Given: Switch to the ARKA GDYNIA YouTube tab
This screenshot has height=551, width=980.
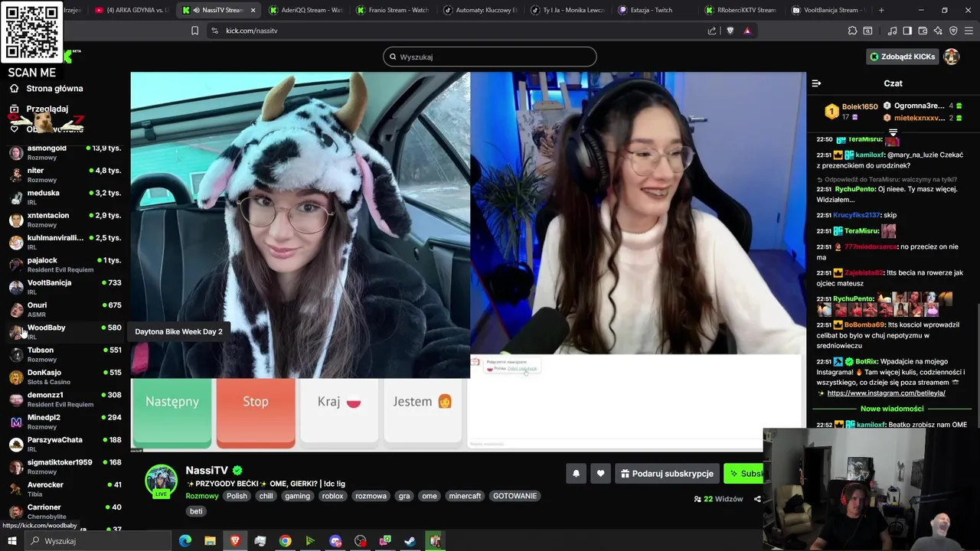Looking at the screenshot, I should click(x=132, y=10).
